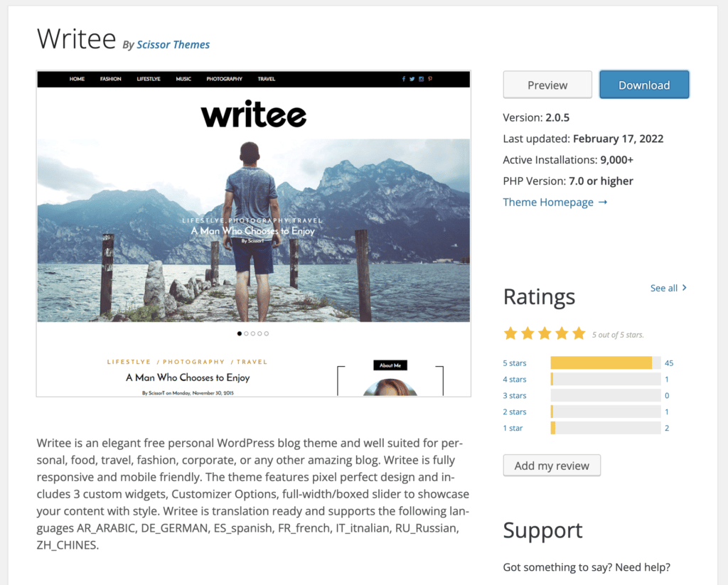The image size is (728, 585).
Task: Click the Instagram icon in screenshot header
Action: [x=421, y=79]
